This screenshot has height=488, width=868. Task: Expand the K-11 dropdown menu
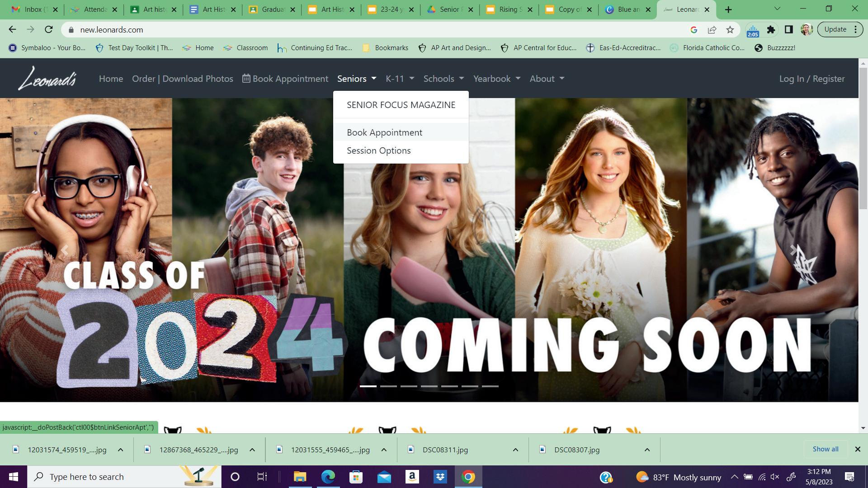(400, 79)
